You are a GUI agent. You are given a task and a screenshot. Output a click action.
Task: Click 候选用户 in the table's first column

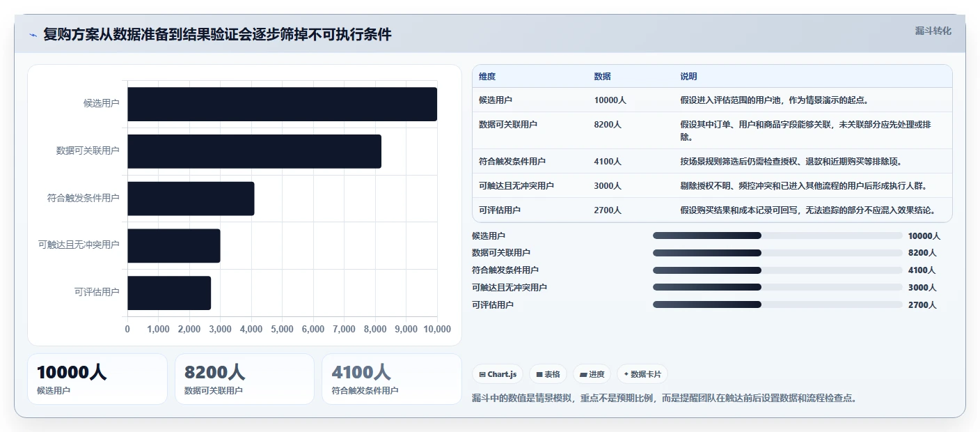pos(496,100)
